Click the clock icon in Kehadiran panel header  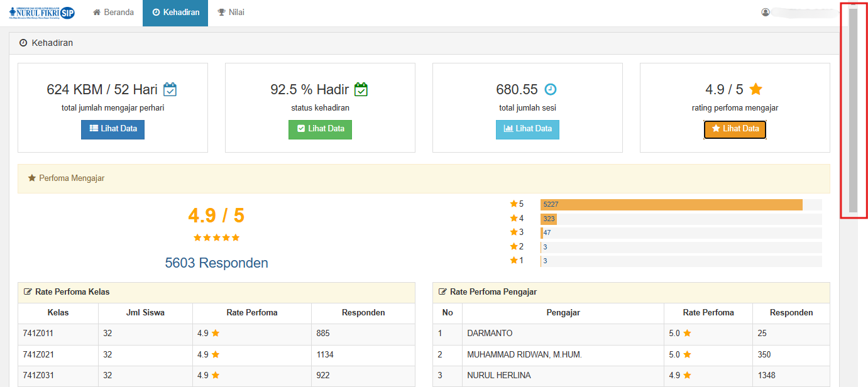[x=23, y=43]
